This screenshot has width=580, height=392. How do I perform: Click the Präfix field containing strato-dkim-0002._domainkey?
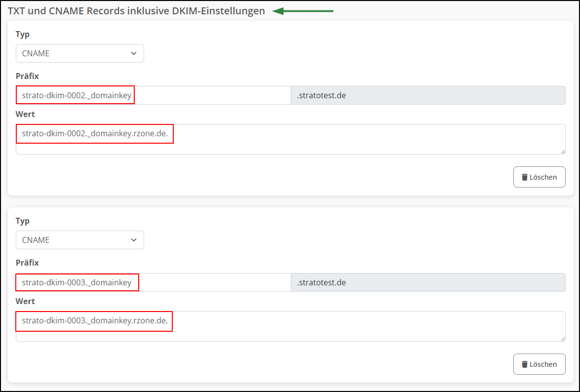(x=153, y=95)
